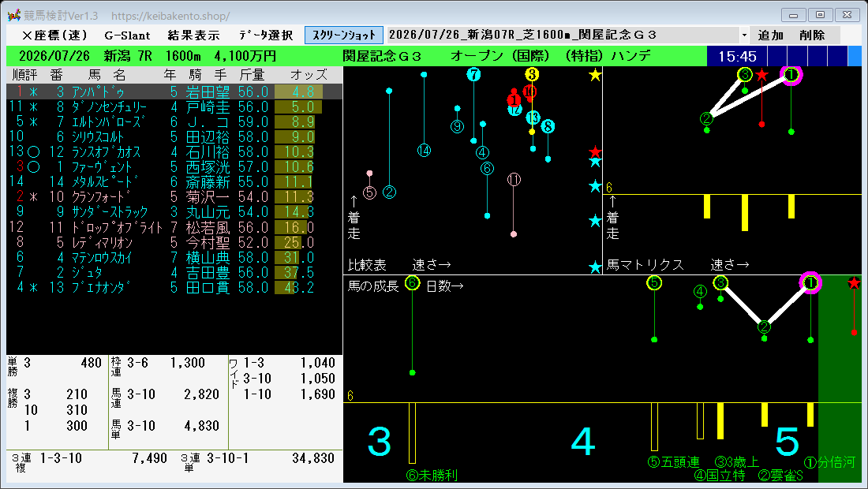Open the データ選択 menu
Viewport: 868px width, 489px height.
[x=266, y=35]
